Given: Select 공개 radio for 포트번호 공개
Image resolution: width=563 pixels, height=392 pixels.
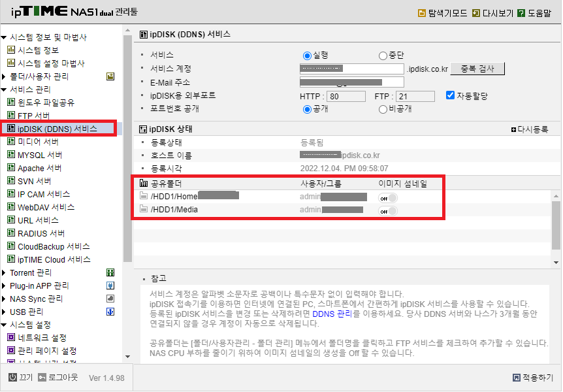Looking at the screenshot, I should pos(307,109).
